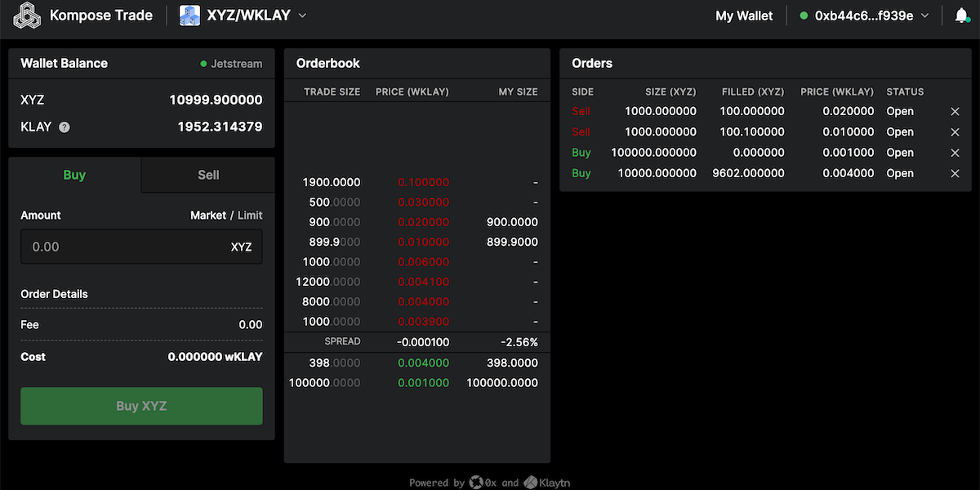Click trade size 1900.0000 in orderbook
The image size is (980, 490).
[331, 183]
